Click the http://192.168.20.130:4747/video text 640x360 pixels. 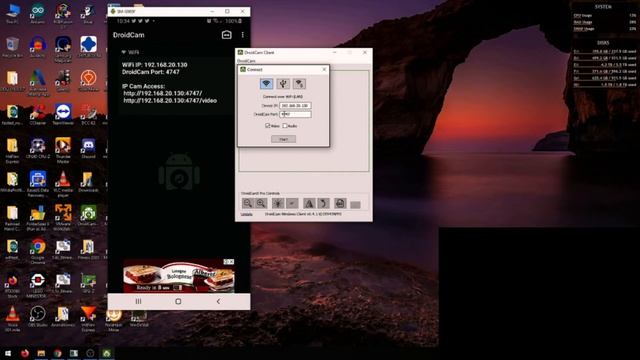click(170, 100)
